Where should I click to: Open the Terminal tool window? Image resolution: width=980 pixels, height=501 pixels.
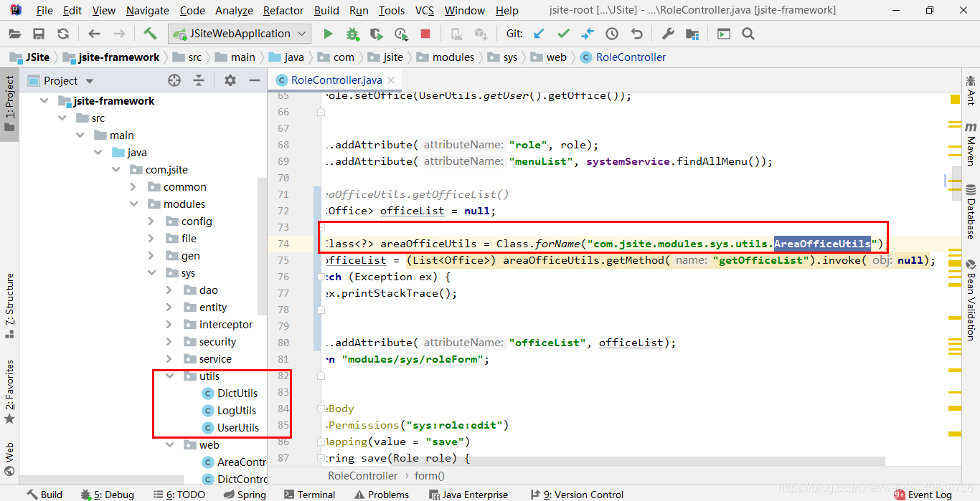309,495
